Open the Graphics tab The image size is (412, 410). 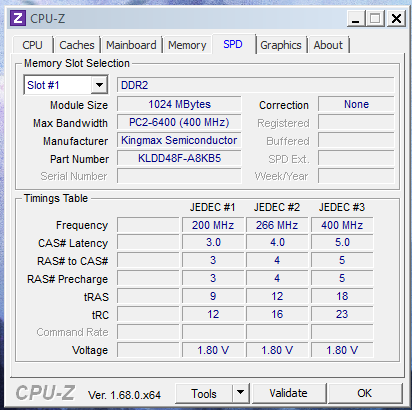tap(281, 45)
